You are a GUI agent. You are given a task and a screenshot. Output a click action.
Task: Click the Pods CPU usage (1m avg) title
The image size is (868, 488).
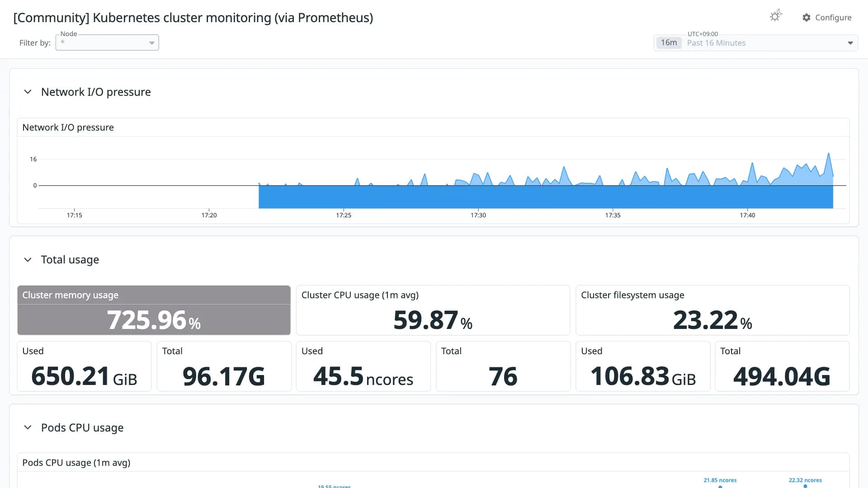pyautogui.click(x=76, y=463)
